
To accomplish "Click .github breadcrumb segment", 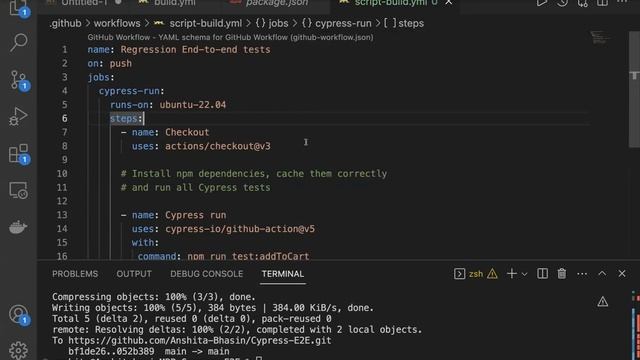I will tap(65, 23).
